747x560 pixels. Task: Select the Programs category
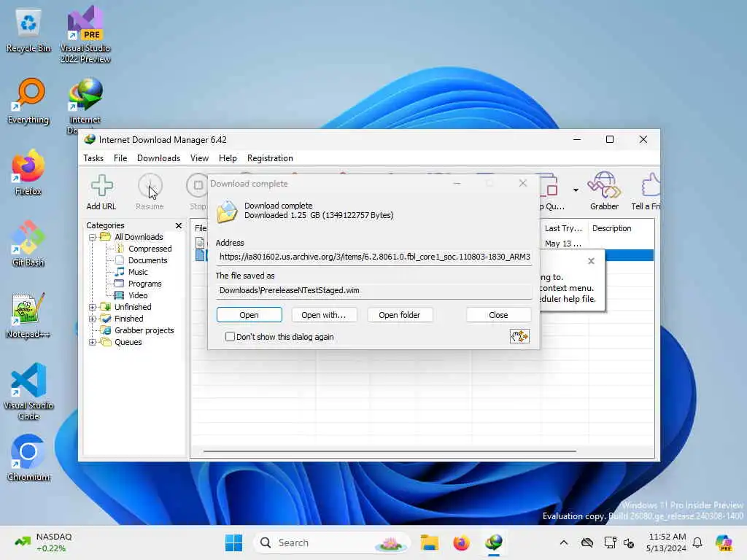point(145,284)
